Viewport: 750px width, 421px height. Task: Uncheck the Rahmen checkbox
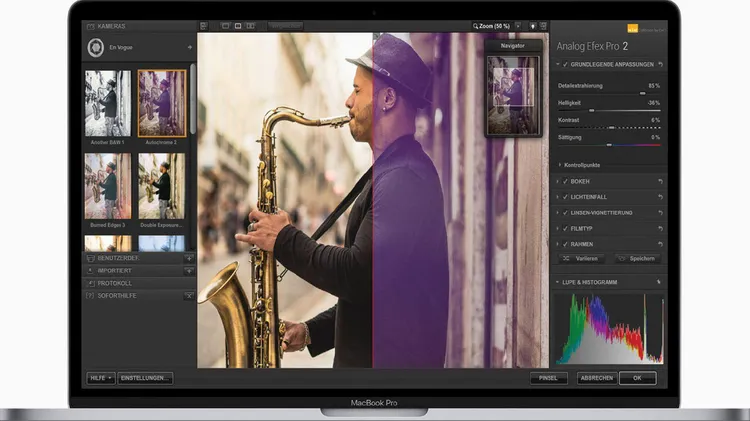coord(565,244)
